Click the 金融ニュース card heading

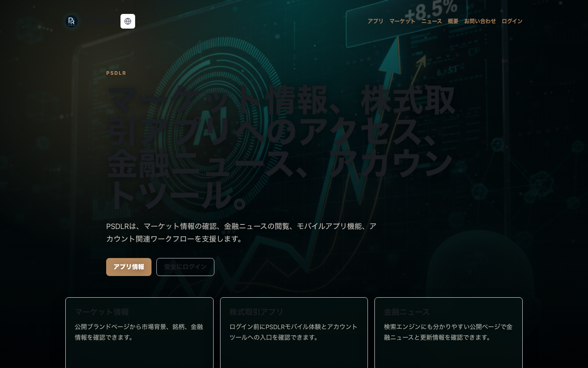coord(407,312)
